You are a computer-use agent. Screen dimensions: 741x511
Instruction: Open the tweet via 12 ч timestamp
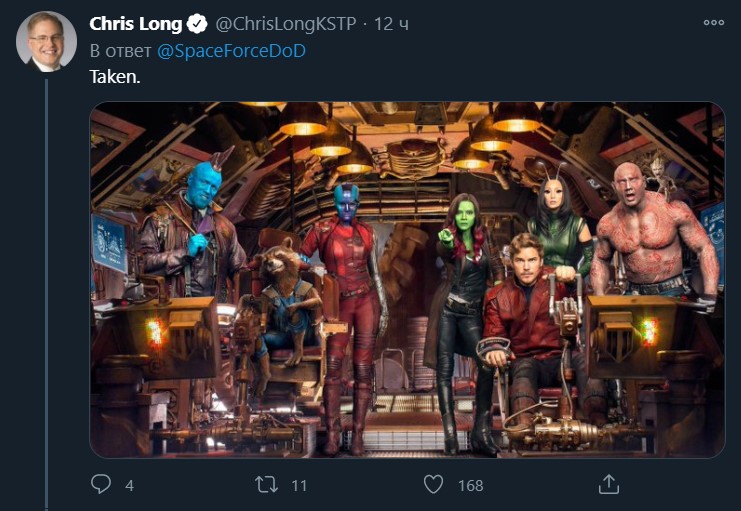pos(391,24)
